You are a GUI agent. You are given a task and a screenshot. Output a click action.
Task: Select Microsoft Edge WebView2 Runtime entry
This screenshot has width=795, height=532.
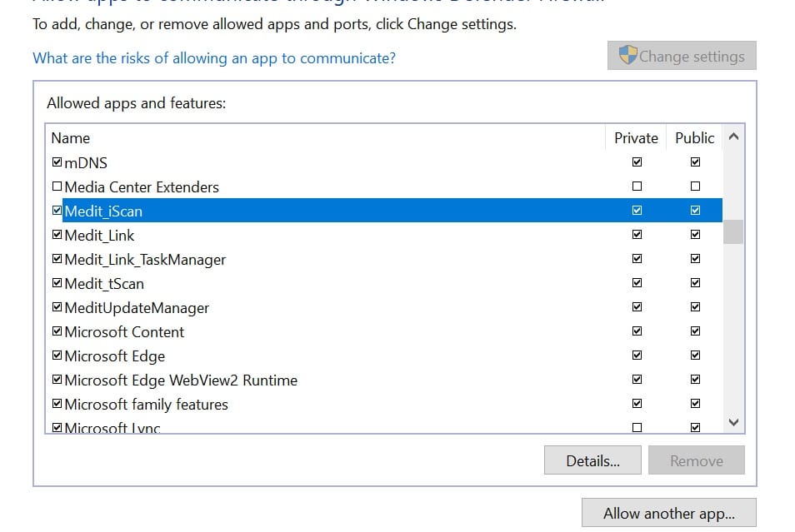point(384,380)
